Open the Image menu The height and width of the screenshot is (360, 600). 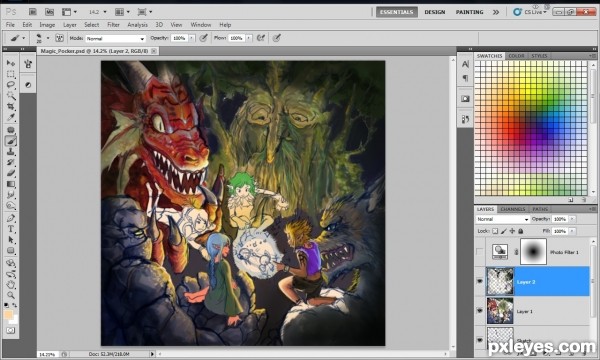(47, 24)
